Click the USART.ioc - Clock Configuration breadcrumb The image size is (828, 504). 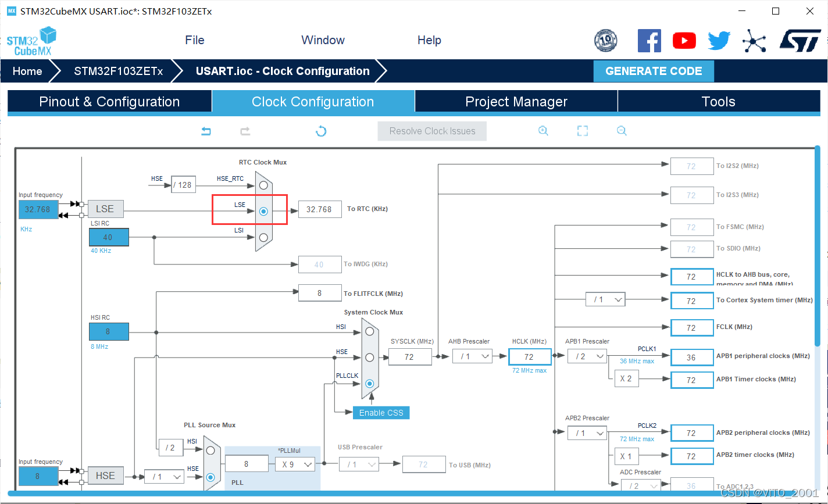pyautogui.click(x=283, y=71)
